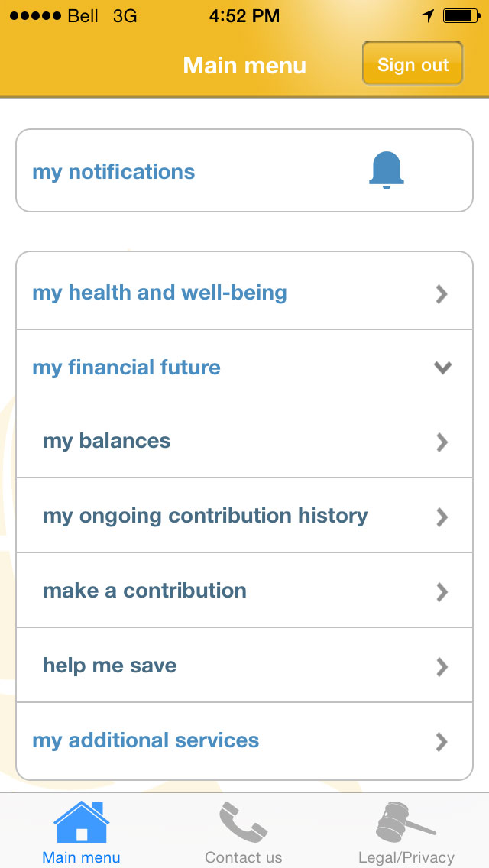The image size is (489, 868).
Task: Click the arrow beside my balances
Action: coord(442,442)
